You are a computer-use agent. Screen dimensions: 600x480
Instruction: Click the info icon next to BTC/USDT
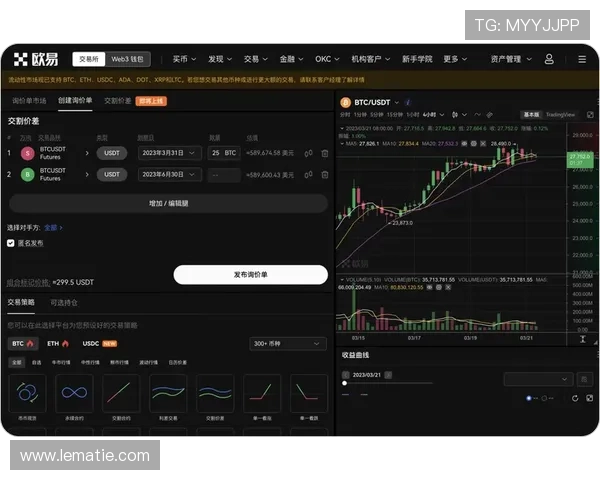pos(408,103)
